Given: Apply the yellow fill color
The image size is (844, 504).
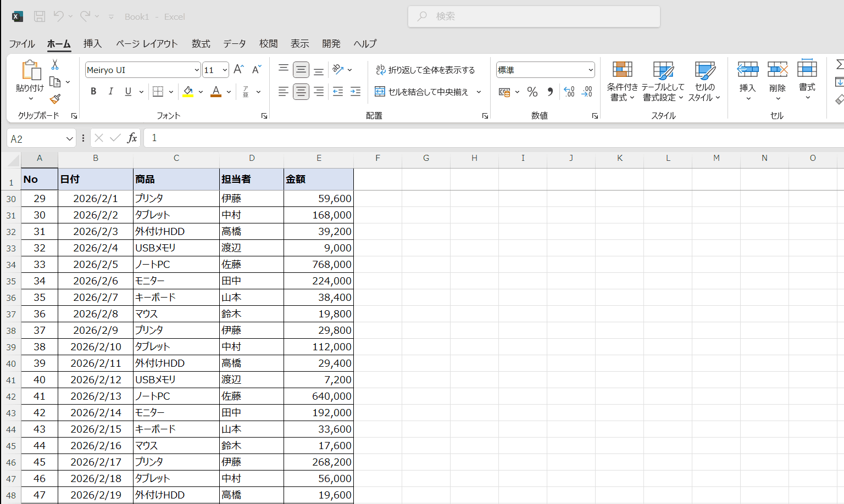Looking at the screenshot, I should [x=188, y=92].
